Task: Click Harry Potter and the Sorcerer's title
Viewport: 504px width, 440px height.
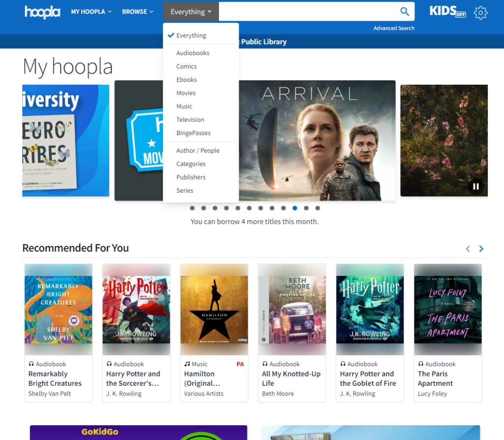Action: point(133,378)
